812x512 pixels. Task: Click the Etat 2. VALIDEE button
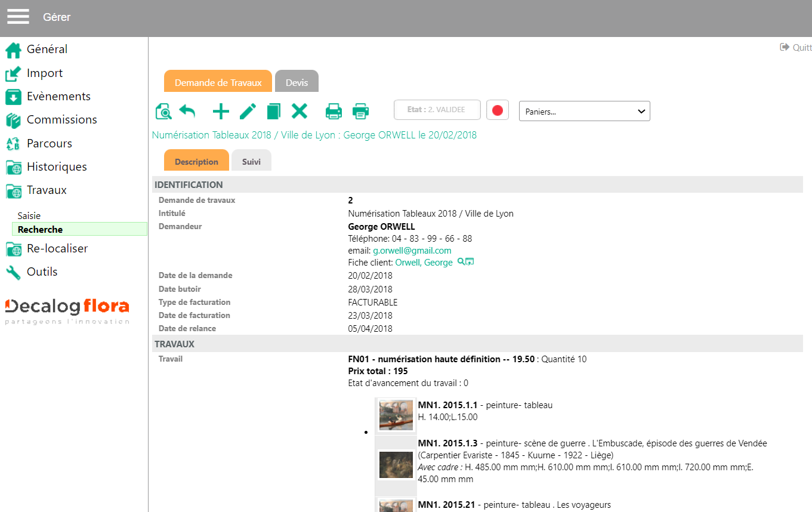(437, 110)
